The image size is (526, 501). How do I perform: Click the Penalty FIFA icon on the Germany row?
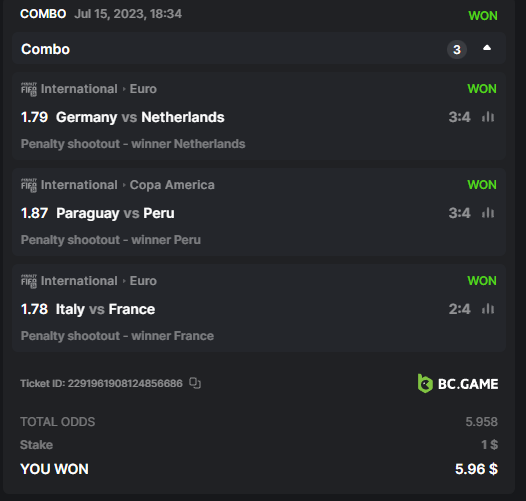29,89
